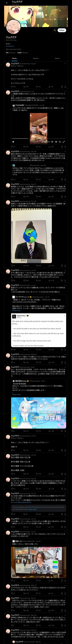Image resolution: width=72 pixels, height=644 pixels.
Task: Go back using the arrow icon
Action: point(7,3)
